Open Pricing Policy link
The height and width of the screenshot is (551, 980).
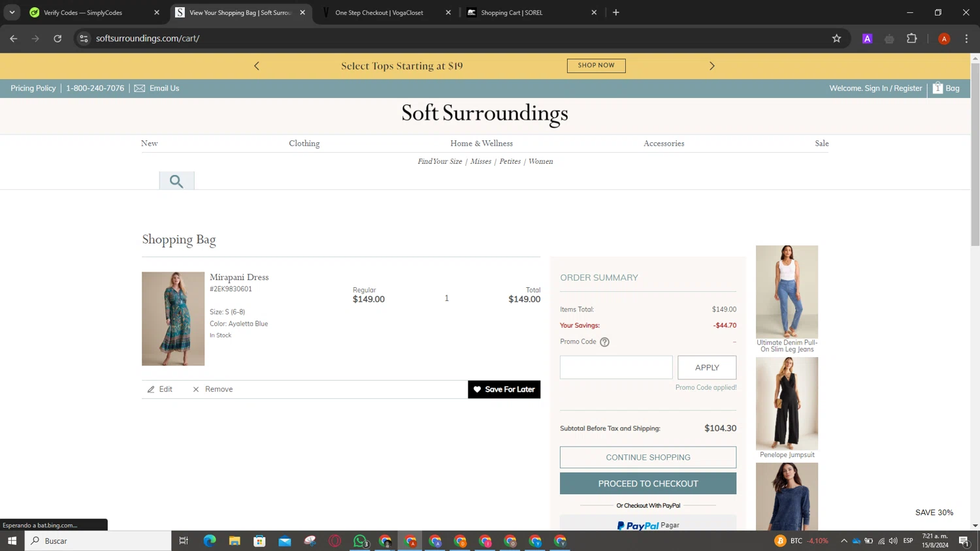click(33, 88)
